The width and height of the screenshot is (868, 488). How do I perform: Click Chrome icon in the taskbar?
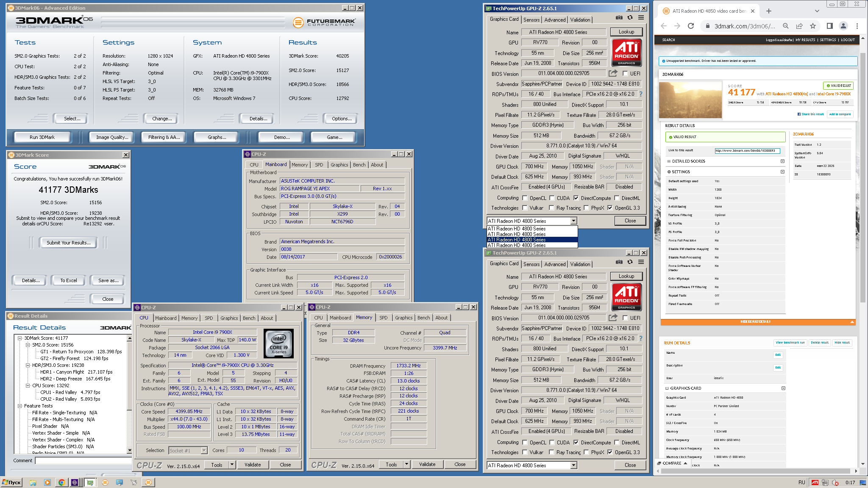click(x=61, y=482)
